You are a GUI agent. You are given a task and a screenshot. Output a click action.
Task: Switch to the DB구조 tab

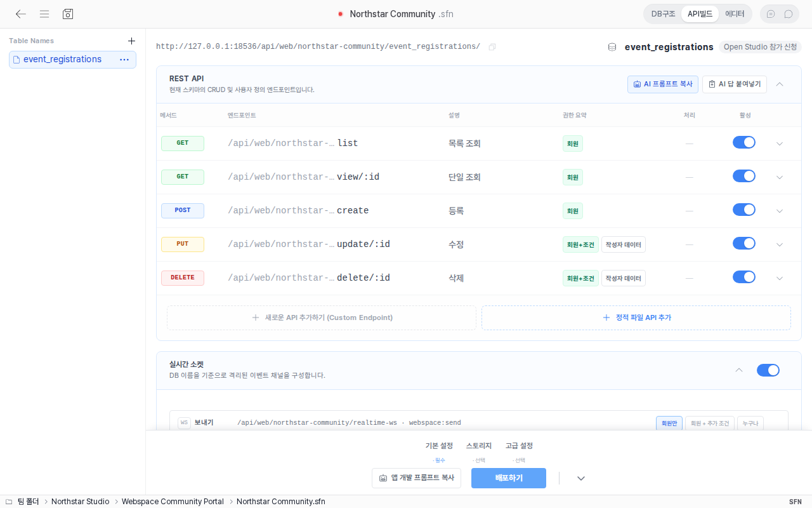point(664,14)
